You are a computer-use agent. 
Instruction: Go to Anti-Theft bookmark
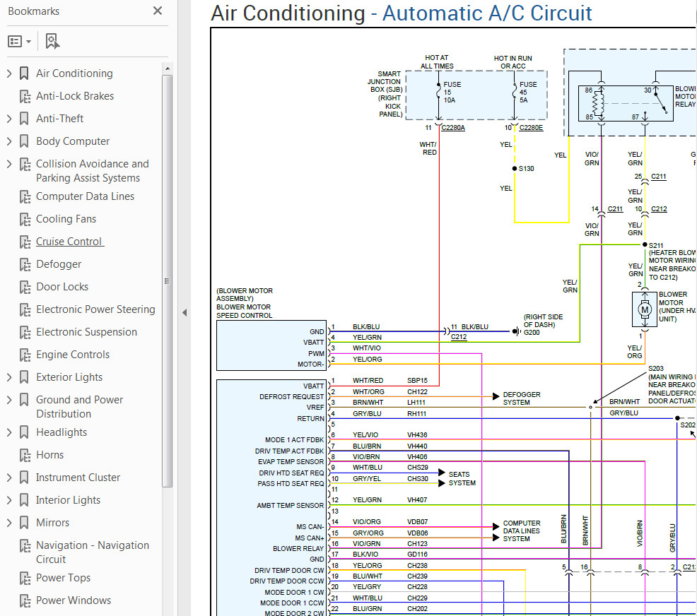point(59,119)
